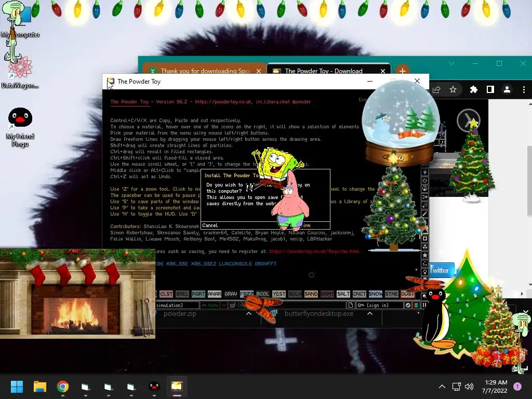Select the BRMT element
532x399 pixels.
tap(327, 294)
